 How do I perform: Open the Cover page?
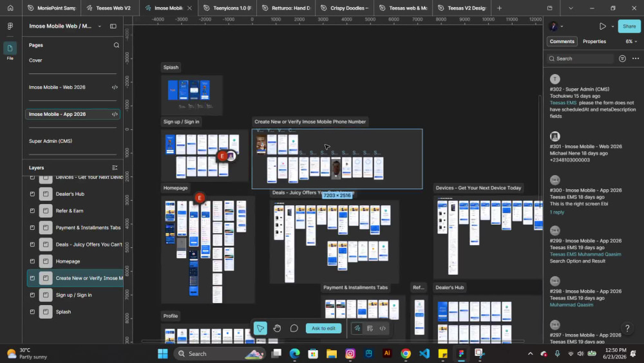tap(35, 60)
